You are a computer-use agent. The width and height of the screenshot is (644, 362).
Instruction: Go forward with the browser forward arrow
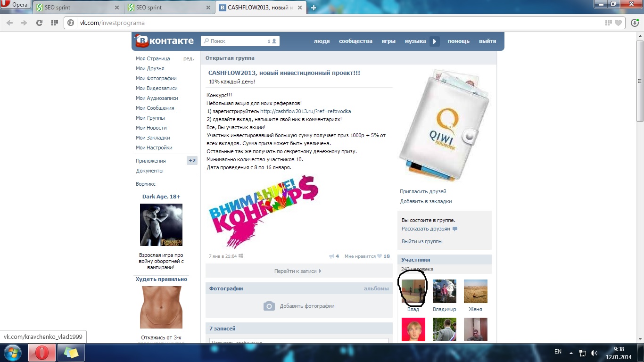tap(24, 23)
